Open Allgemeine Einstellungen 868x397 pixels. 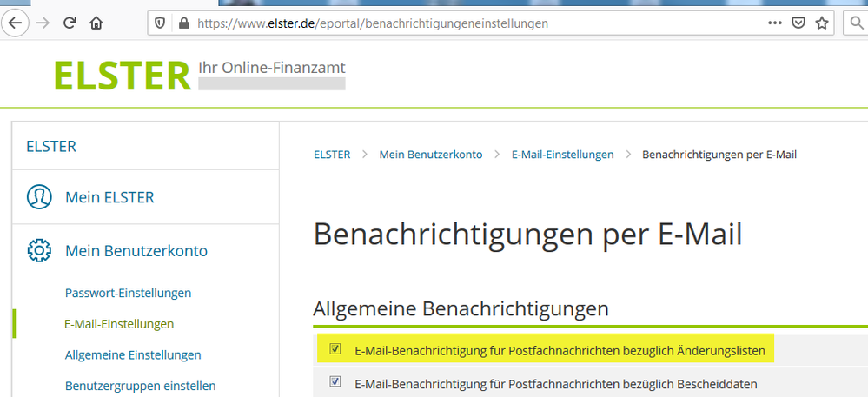(x=133, y=355)
